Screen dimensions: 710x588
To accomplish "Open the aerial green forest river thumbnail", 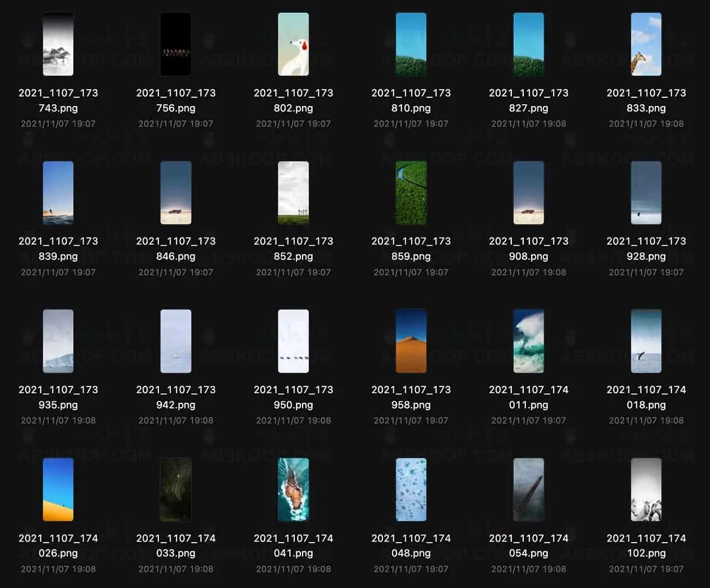I will point(411,193).
